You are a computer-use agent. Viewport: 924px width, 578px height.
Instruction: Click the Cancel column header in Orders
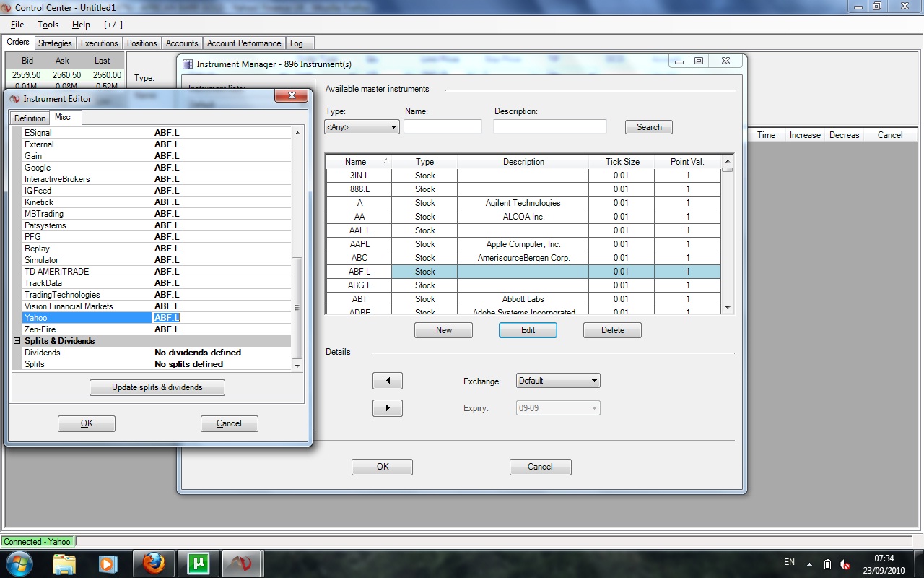click(889, 135)
